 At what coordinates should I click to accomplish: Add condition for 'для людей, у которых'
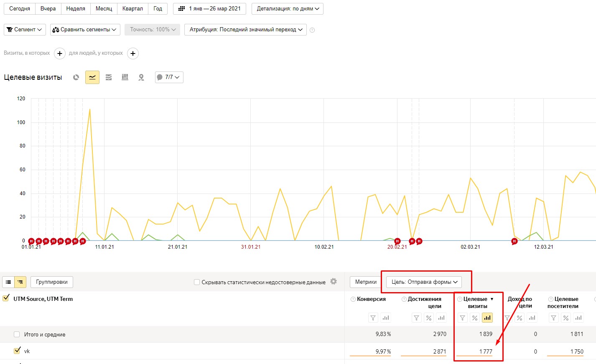click(133, 53)
